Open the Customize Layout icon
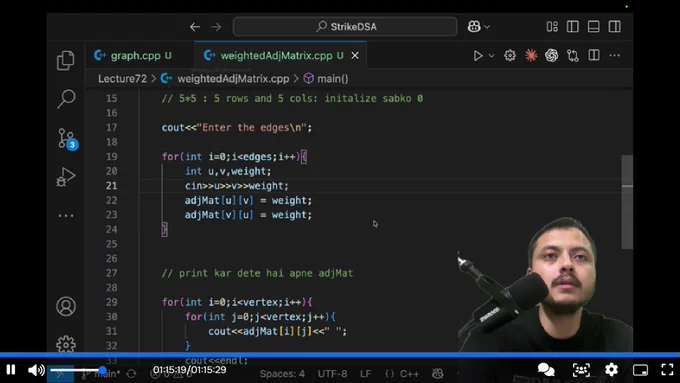The width and height of the screenshot is (680, 383). click(552, 26)
